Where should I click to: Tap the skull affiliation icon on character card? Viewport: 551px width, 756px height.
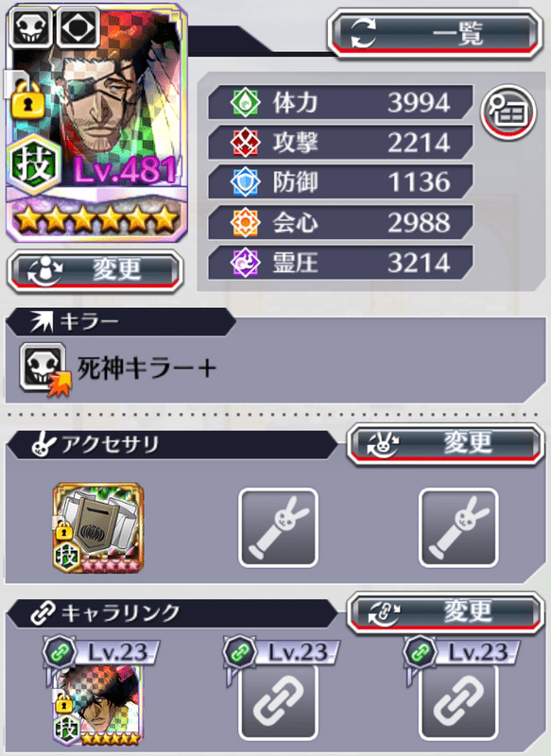pyautogui.click(x=30, y=27)
